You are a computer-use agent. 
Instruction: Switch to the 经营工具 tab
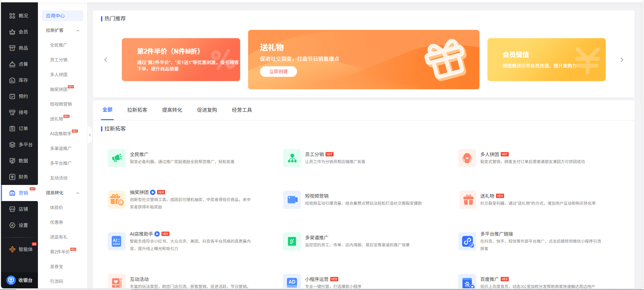tap(242, 110)
